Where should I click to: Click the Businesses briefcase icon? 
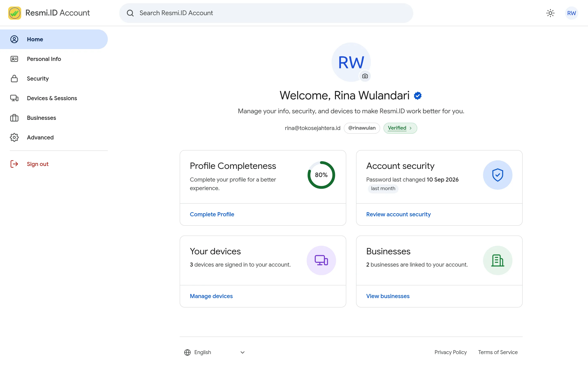(14, 118)
